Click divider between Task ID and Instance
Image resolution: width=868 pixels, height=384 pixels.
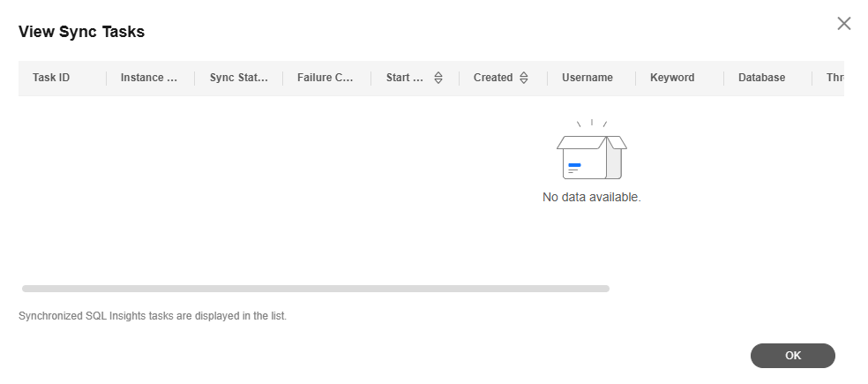(107, 78)
